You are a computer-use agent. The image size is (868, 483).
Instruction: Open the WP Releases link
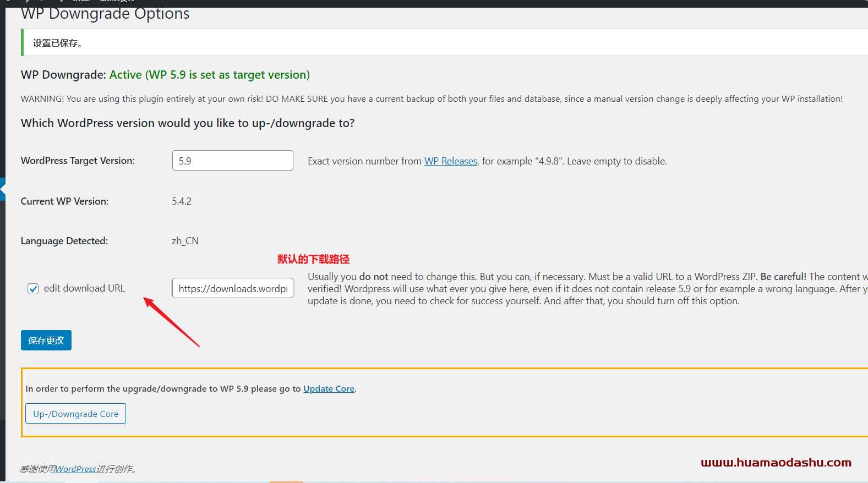click(451, 161)
